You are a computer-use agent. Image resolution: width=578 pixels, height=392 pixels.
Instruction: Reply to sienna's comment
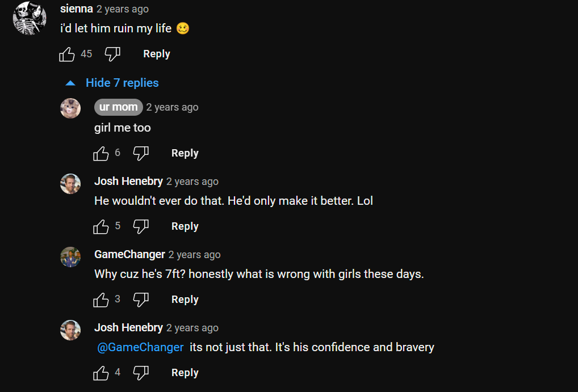click(x=157, y=54)
